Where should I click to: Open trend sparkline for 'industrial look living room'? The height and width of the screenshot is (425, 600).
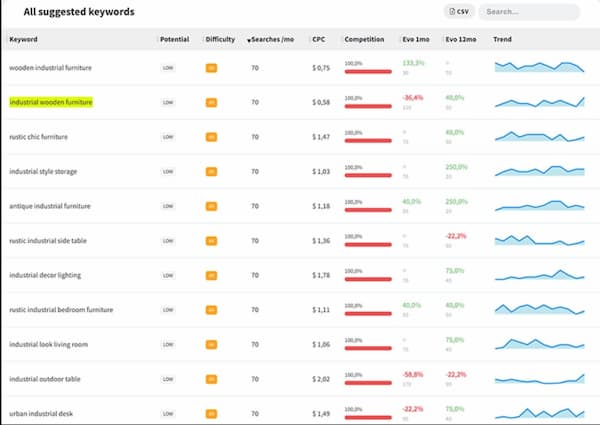pos(540,343)
